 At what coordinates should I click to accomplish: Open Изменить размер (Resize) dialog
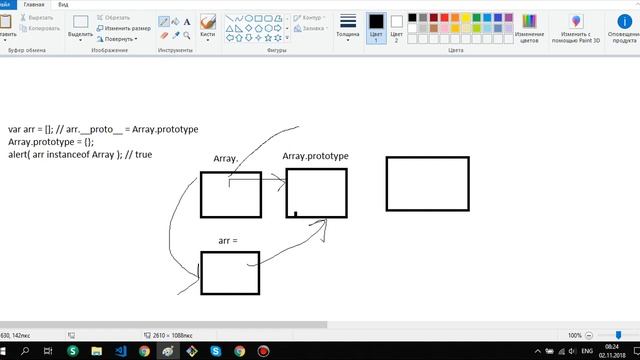tap(124, 28)
